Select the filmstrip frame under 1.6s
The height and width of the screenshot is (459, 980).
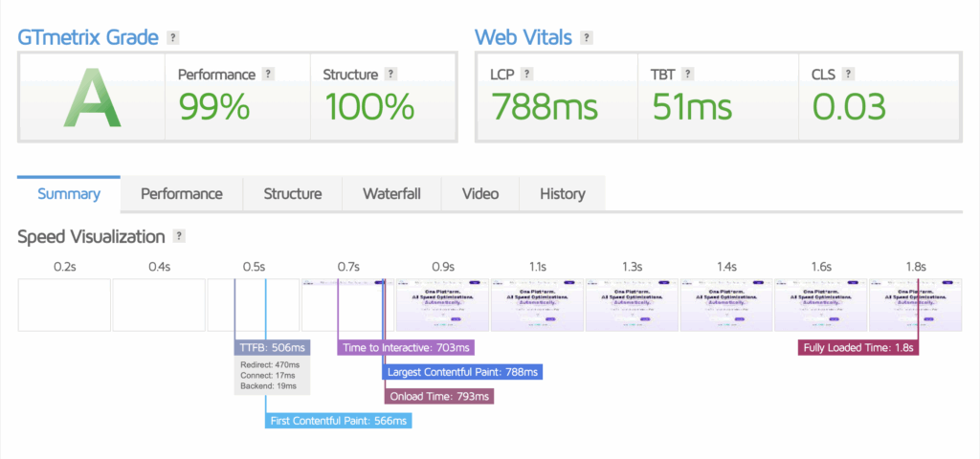click(x=820, y=305)
